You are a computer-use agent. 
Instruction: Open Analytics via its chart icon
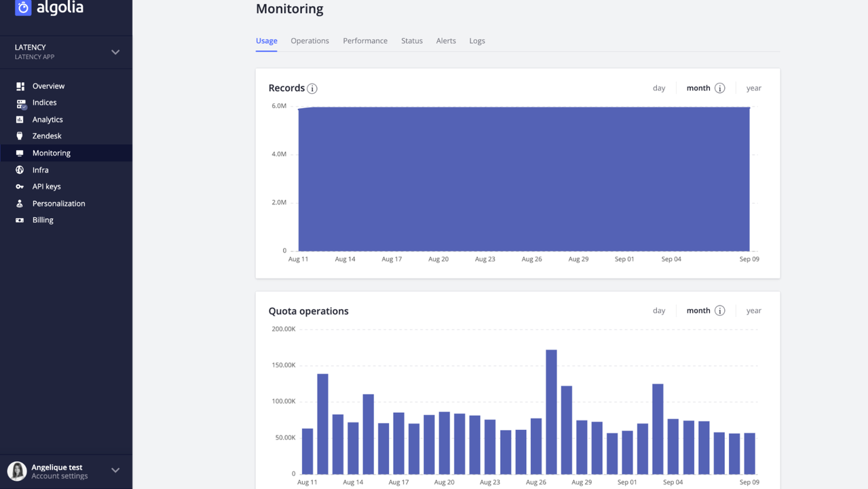(20, 120)
